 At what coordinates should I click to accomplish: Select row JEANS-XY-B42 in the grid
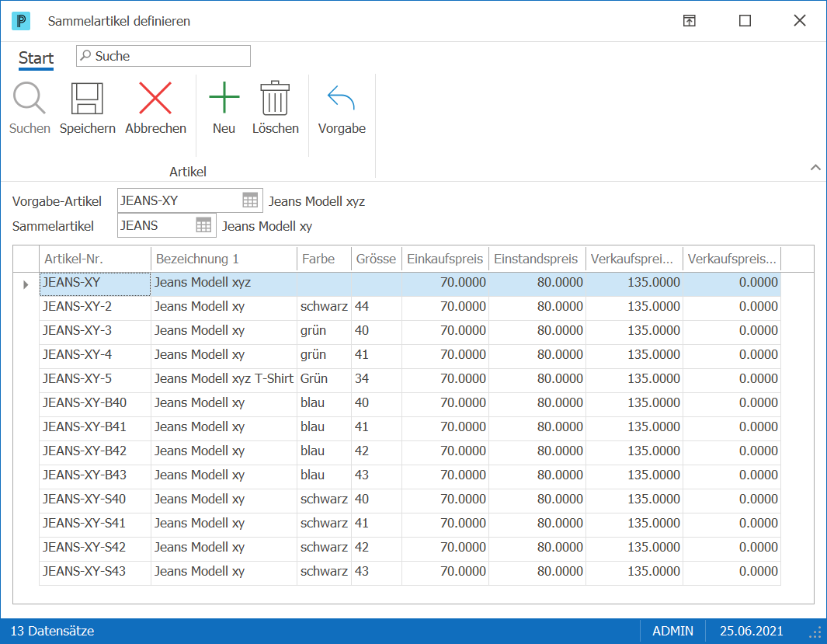click(x=410, y=451)
